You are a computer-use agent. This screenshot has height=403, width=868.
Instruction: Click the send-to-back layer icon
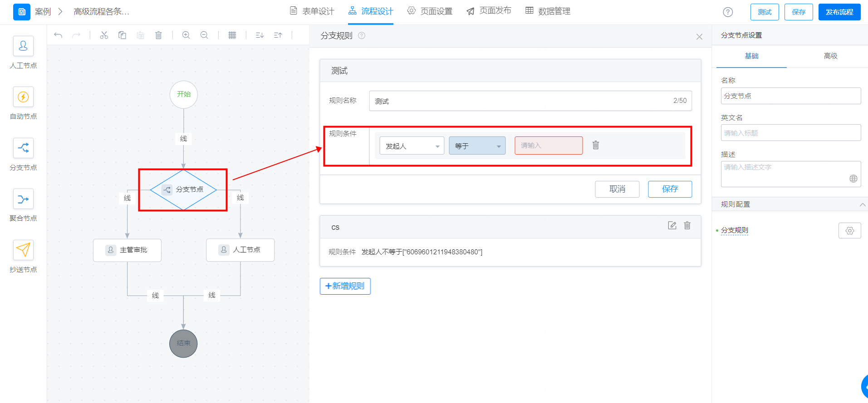[260, 35]
